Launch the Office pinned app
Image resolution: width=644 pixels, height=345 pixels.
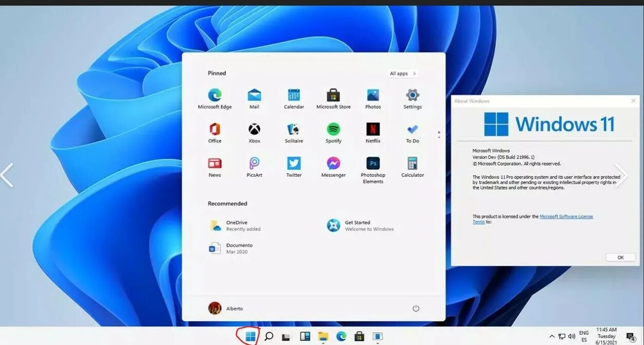tap(215, 133)
